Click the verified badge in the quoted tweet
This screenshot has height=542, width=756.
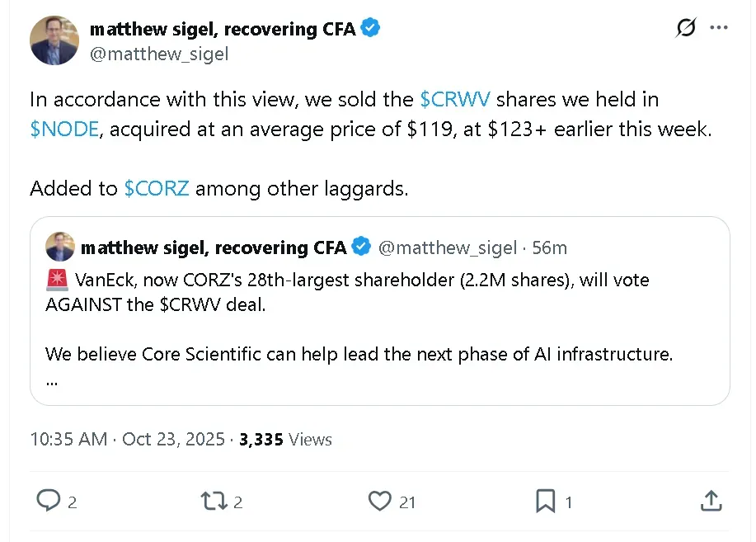coord(361,247)
